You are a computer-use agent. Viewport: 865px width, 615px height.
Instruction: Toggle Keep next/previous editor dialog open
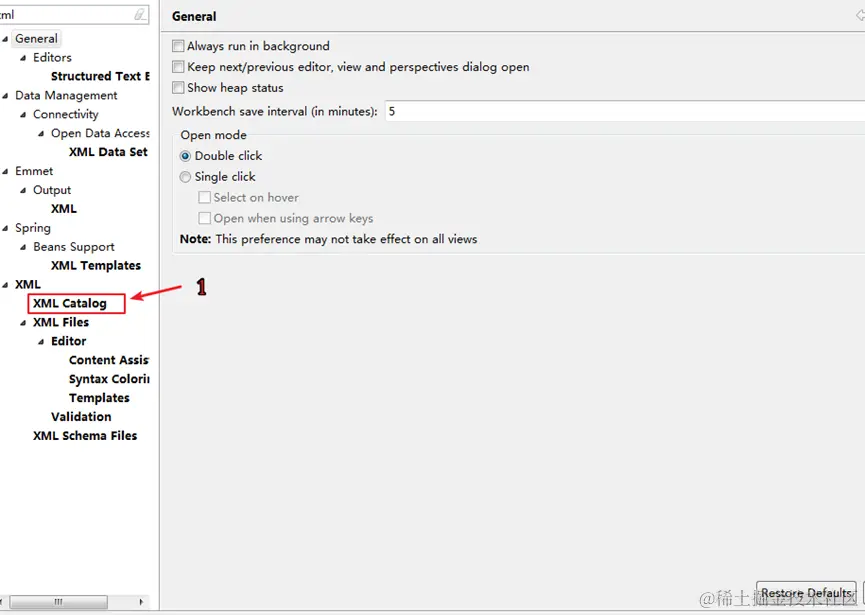tap(178, 67)
